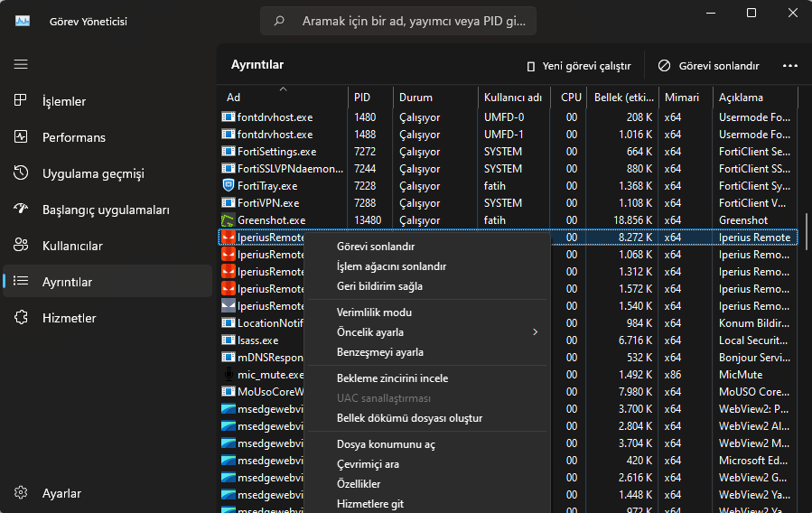The width and height of the screenshot is (812, 513).
Task: Open the hamburger navigation menu
Action: (x=21, y=64)
